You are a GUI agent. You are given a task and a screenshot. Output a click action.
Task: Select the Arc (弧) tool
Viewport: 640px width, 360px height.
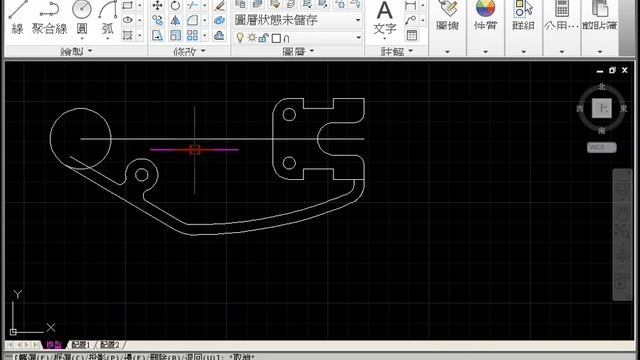click(108, 16)
